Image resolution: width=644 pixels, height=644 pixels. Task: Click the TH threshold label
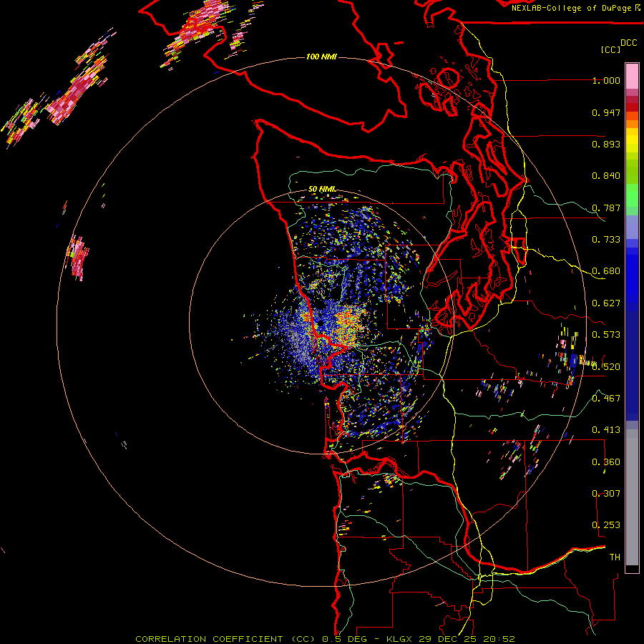coord(615,557)
